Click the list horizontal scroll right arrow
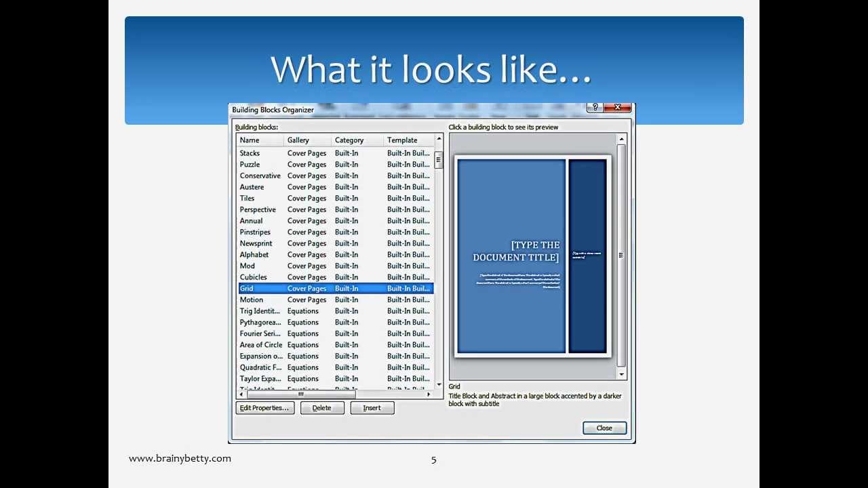The height and width of the screenshot is (488, 868). point(429,394)
